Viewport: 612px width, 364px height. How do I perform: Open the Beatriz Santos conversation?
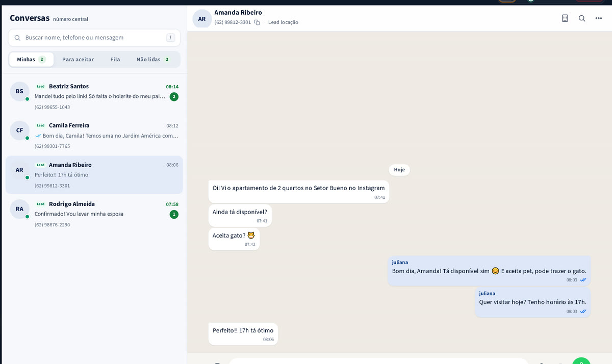pos(94,96)
